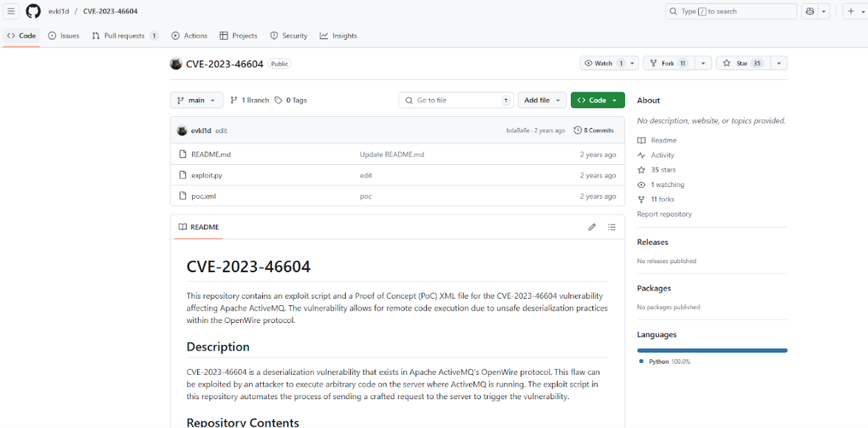Expand the Star lists dropdown
Screen dimensions: 868x428
(779, 63)
